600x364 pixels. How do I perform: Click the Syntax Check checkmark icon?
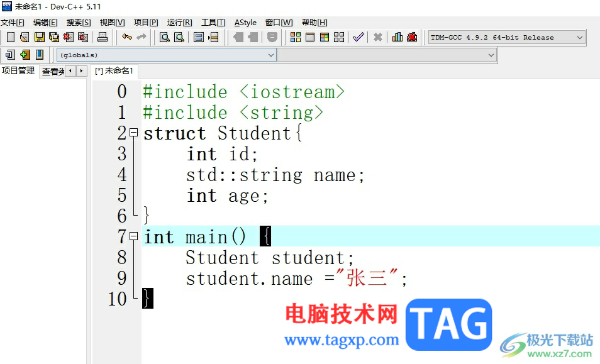pos(358,37)
